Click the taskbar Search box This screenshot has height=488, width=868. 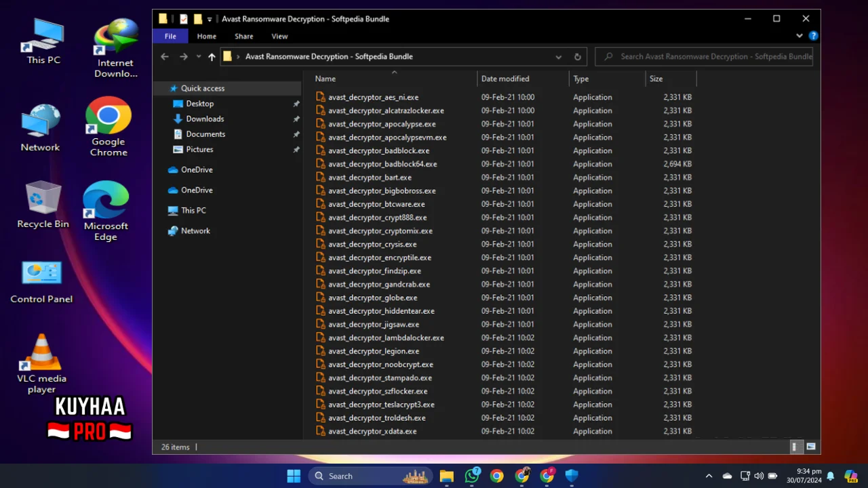click(370, 476)
